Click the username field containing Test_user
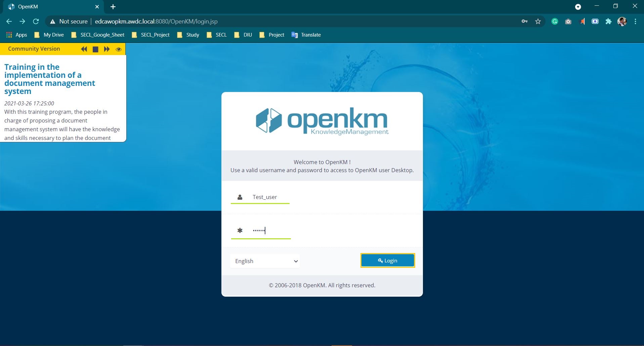Viewport: 644px width, 346px height. (x=260, y=197)
